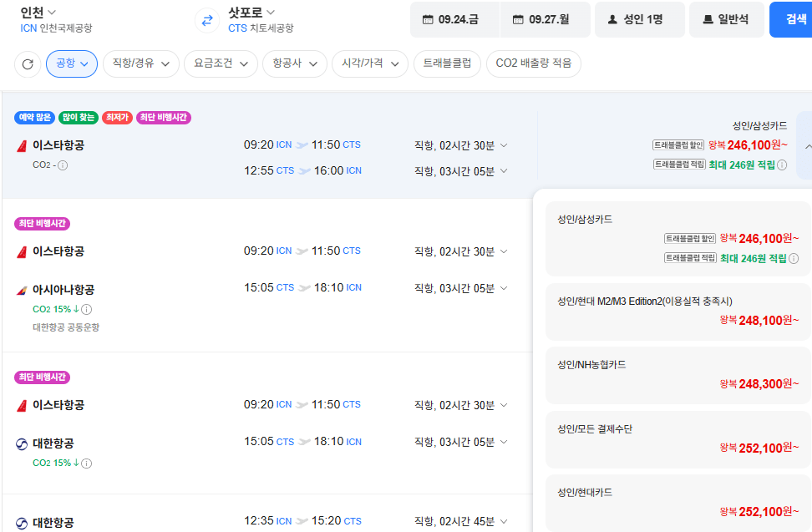Expand 아시아나항공 15:05 return flight details
Viewport: 812px width, 532px height.
click(x=504, y=288)
